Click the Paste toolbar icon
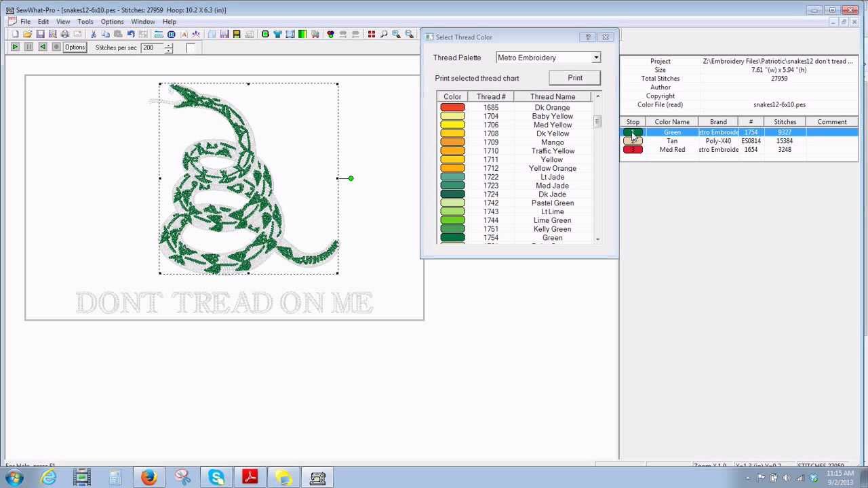 pos(117,34)
